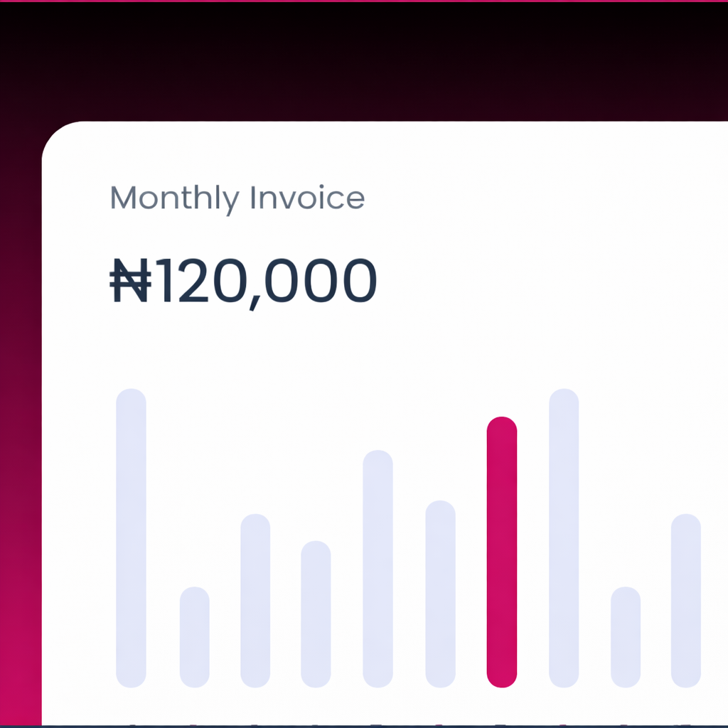Select the fifth bar in the chart
This screenshot has width=728, height=728.
[378, 569]
